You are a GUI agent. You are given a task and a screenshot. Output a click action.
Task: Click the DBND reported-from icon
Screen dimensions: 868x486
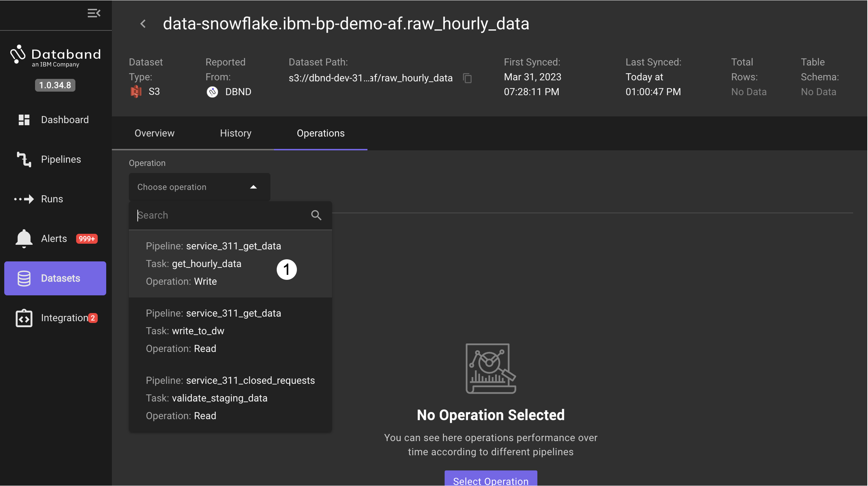tap(212, 91)
